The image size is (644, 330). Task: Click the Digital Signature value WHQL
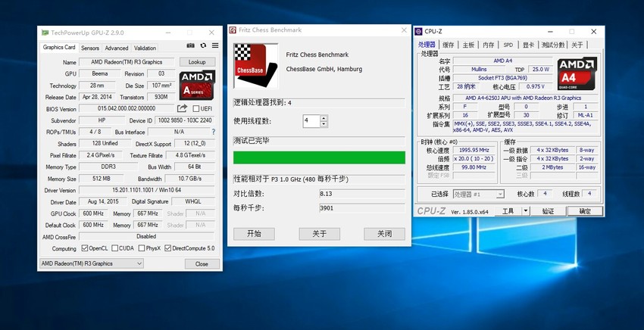(193, 201)
